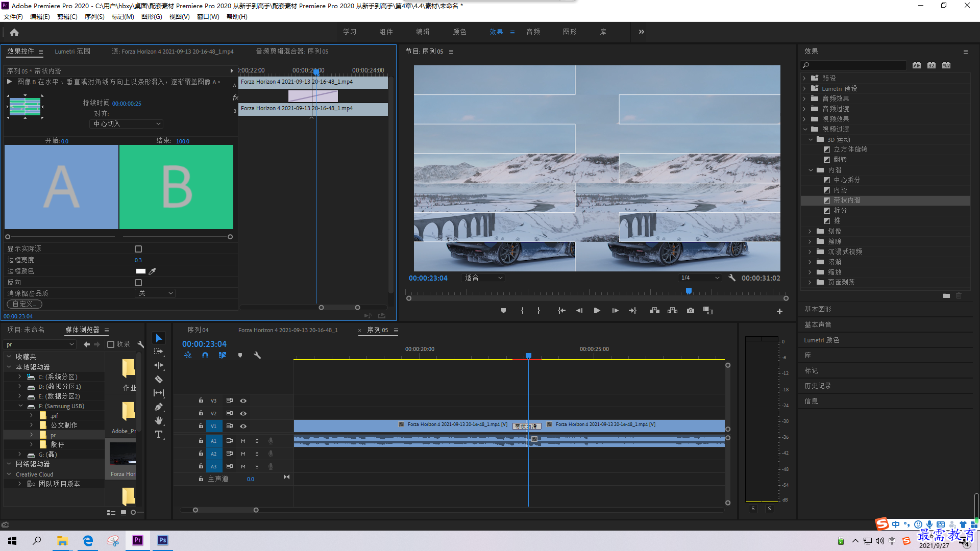The height and width of the screenshot is (551, 980).
Task: Toggle V3 track output eye
Action: click(x=243, y=400)
